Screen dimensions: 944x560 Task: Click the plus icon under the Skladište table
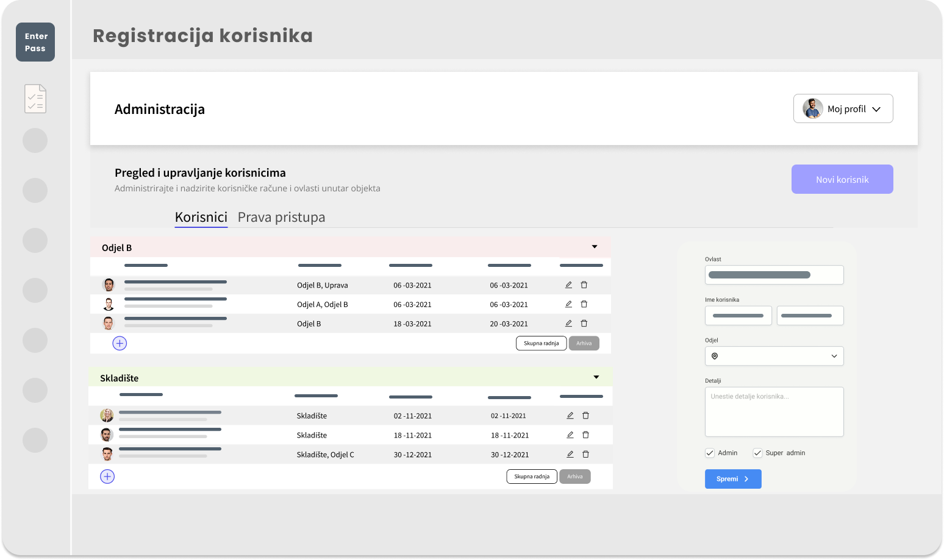point(107,476)
